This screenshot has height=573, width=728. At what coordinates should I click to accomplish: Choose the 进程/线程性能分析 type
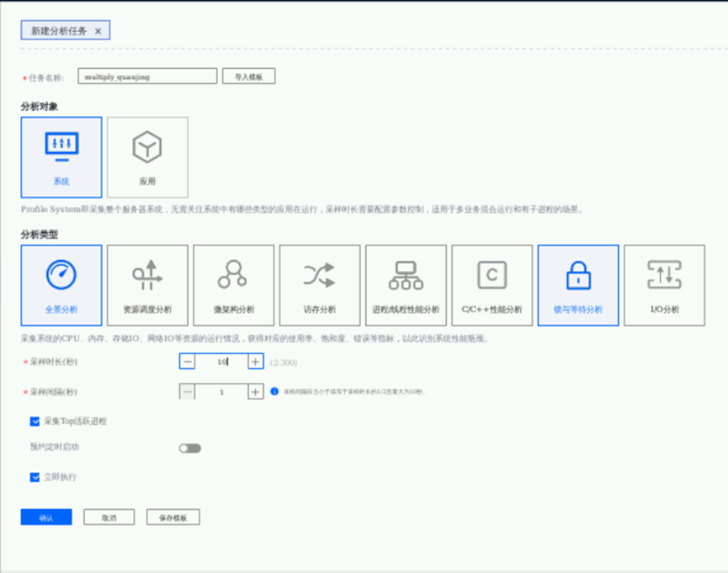click(x=406, y=285)
